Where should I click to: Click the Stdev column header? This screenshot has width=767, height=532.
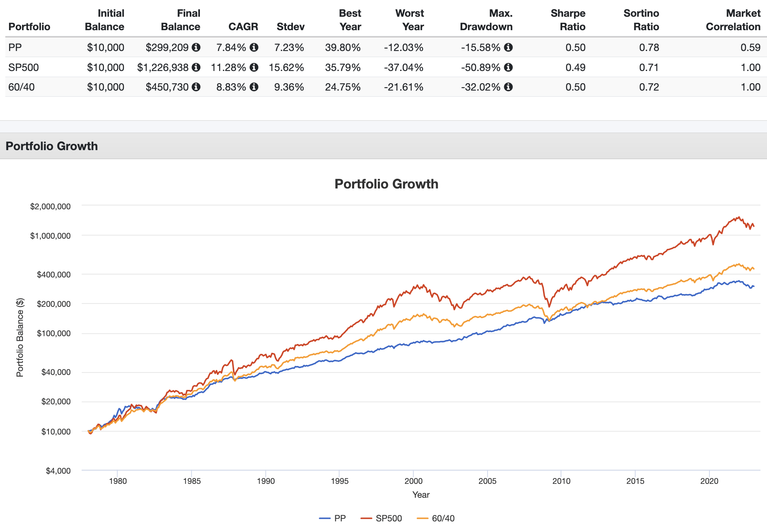[x=290, y=27]
